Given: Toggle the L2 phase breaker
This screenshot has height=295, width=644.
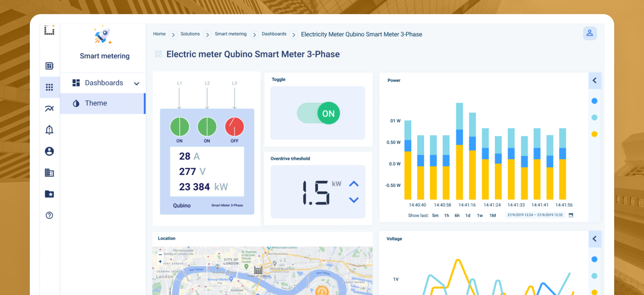Looking at the screenshot, I should tap(207, 127).
